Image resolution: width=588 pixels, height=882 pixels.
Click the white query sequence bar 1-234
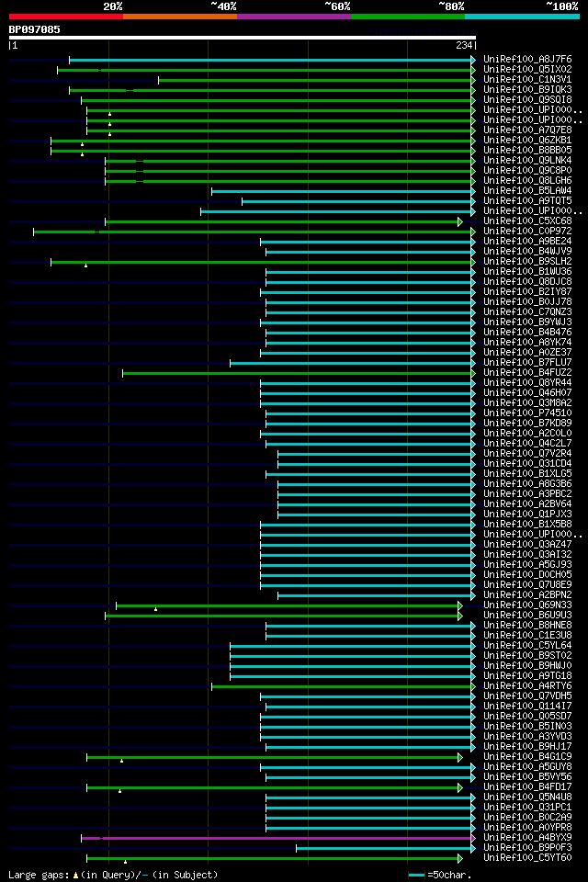(242, 39)
